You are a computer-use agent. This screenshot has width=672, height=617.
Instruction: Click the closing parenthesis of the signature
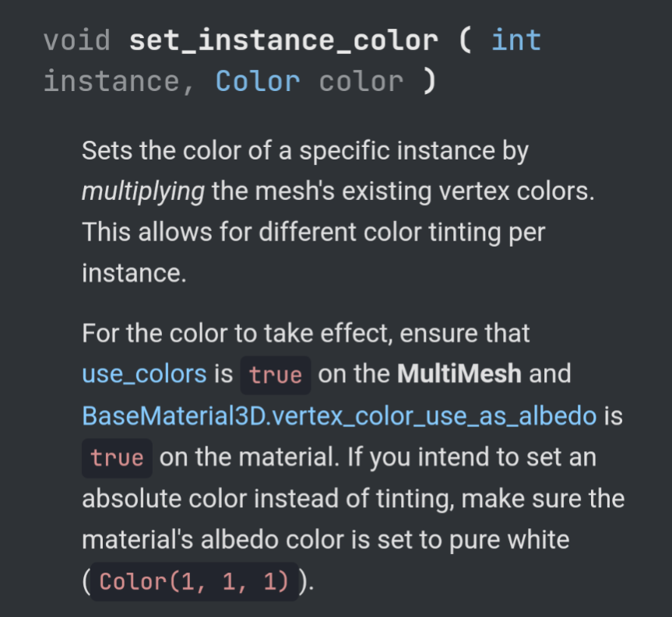tap(430, 81)
